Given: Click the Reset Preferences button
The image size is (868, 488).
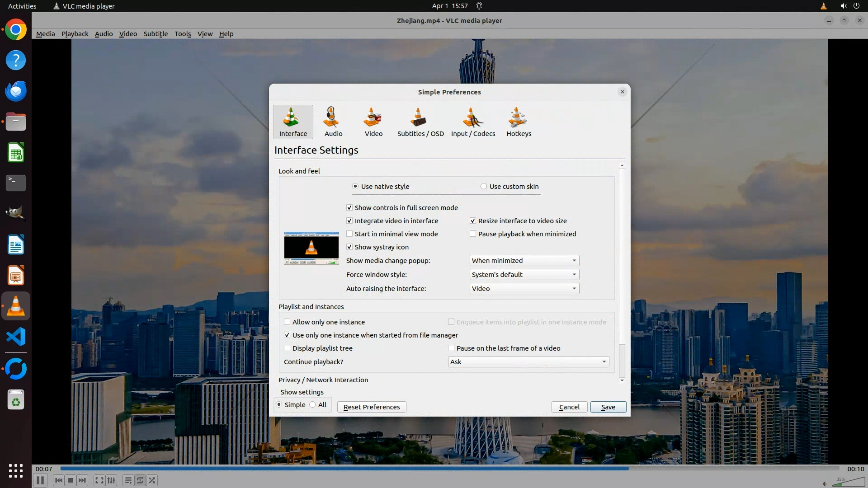Looking at the screenshot, I should tap(371, 407).
